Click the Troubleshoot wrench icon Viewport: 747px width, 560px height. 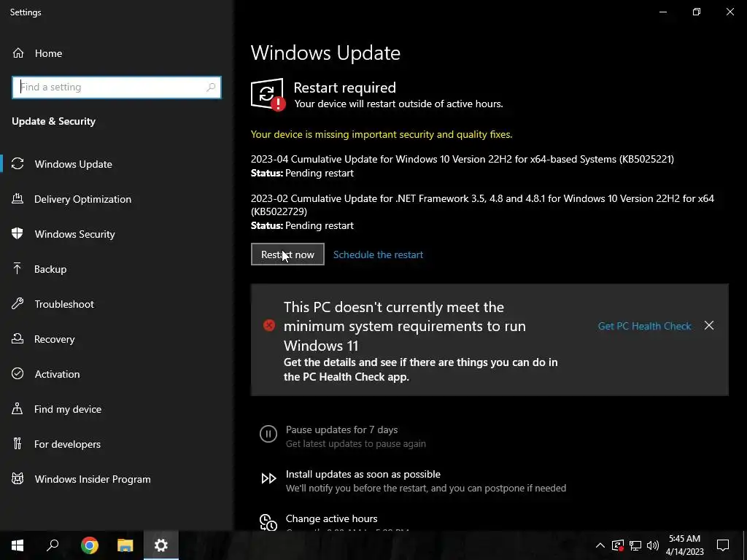point(18,304)
